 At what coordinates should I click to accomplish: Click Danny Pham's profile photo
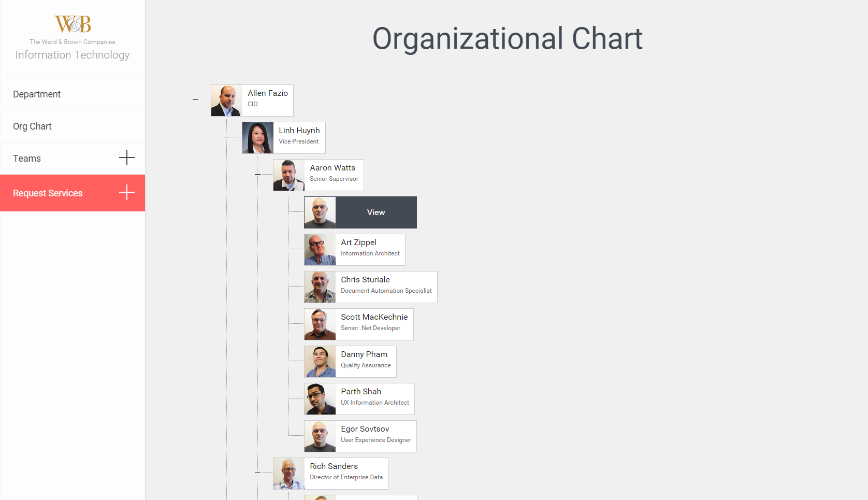(320, 362)
